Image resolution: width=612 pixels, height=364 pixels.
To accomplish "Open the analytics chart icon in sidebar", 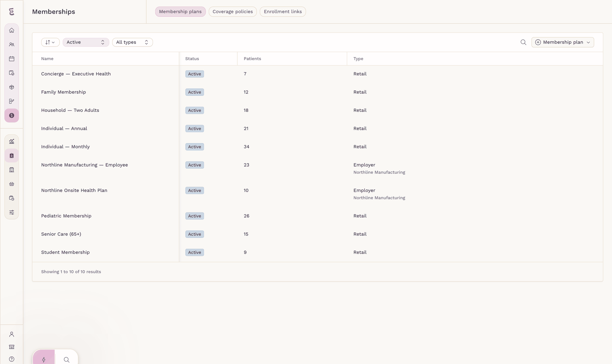I will tap(12, 141).
